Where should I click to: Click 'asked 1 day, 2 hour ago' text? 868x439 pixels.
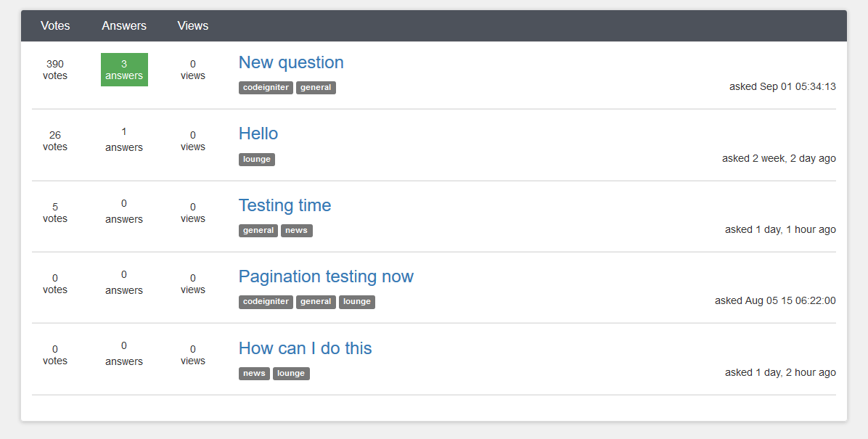780,372
